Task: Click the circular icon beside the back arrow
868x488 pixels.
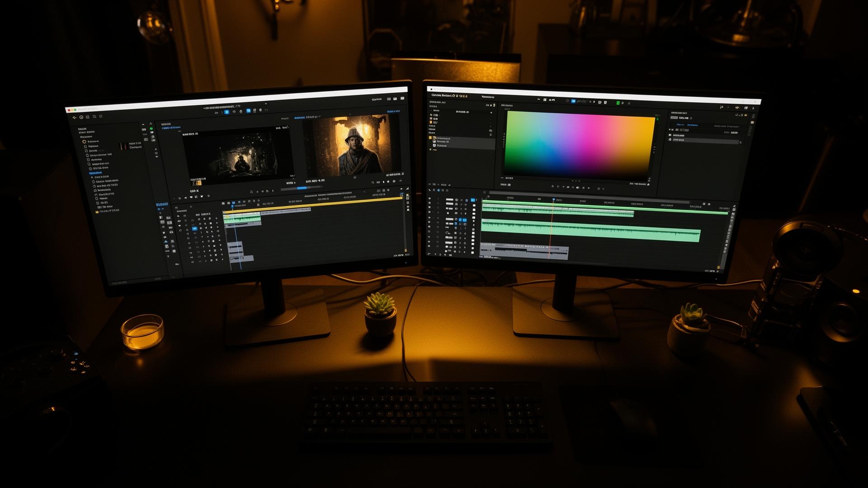Action: 81,117
